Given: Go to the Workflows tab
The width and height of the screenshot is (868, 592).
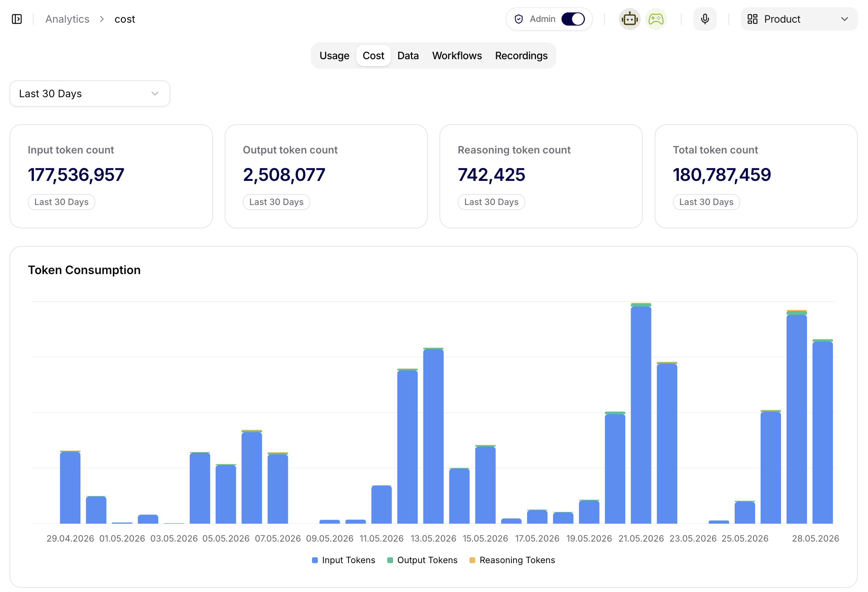Looking at the screenshot, I should (457, 56).
